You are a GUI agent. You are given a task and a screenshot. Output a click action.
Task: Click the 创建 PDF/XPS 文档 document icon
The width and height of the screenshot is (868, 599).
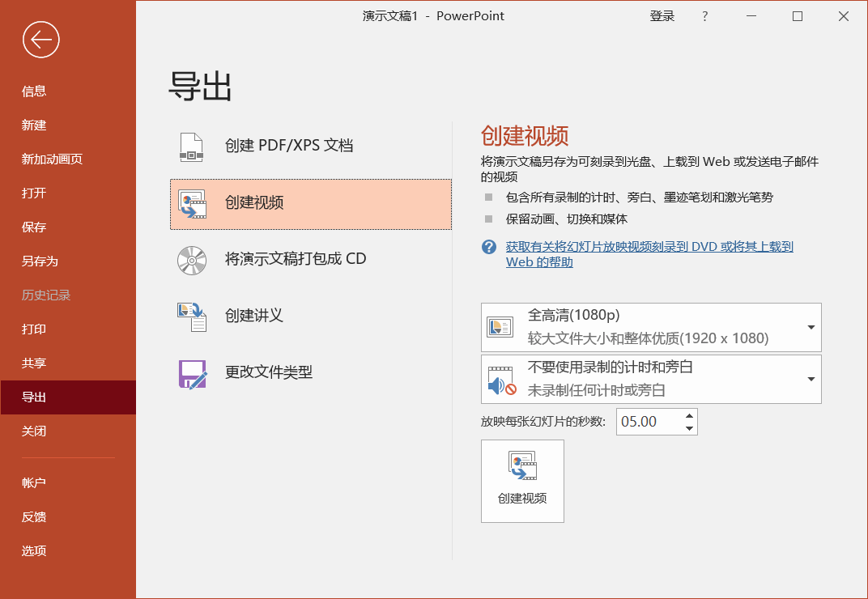coord(192,147)
